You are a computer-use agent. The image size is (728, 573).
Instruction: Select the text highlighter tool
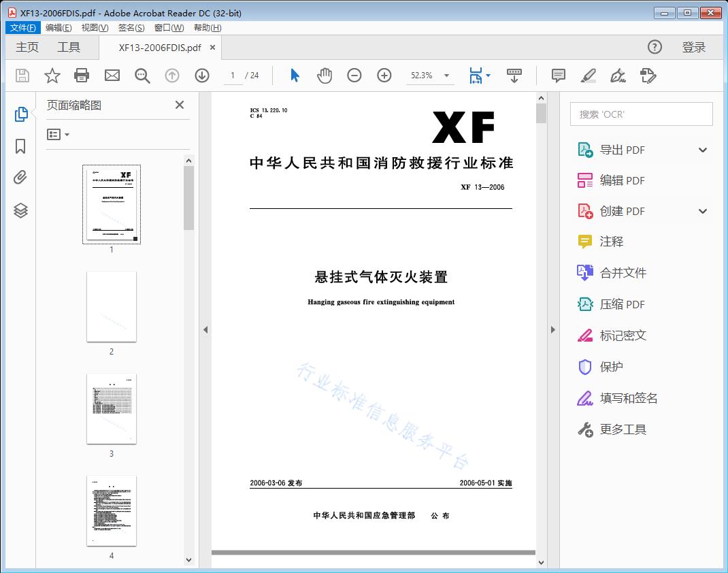[588, 76]
